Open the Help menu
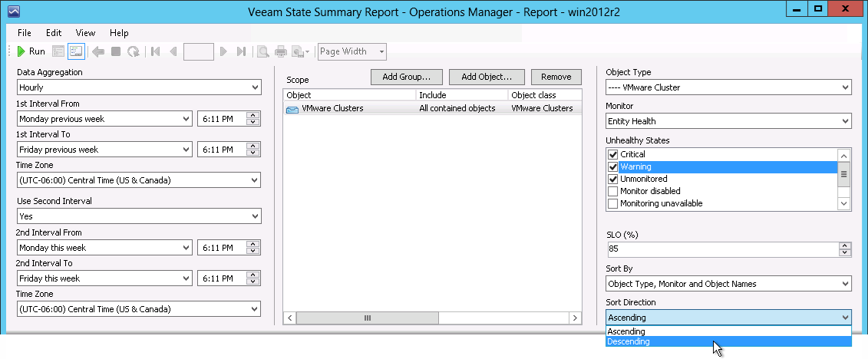 point(119,33)
